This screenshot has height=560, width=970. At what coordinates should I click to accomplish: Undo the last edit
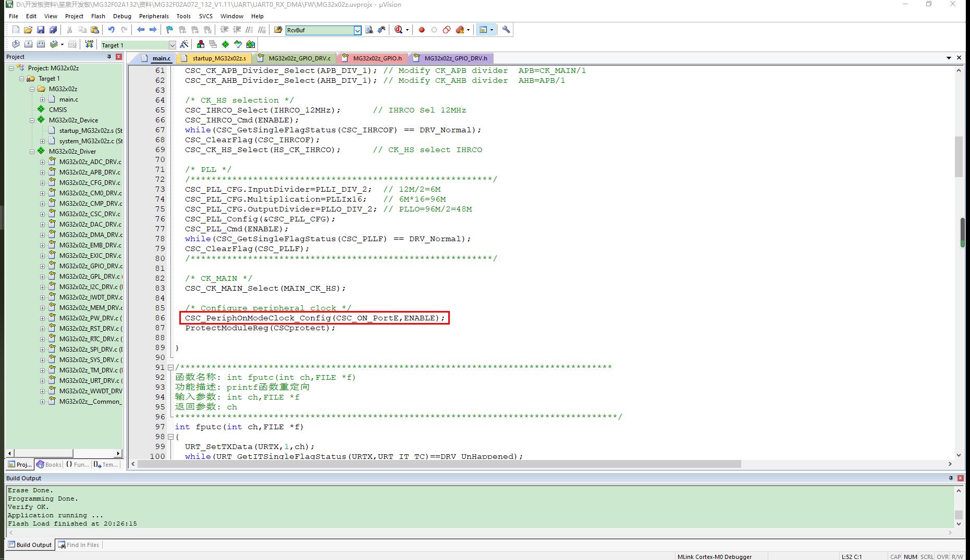(111, 30)
